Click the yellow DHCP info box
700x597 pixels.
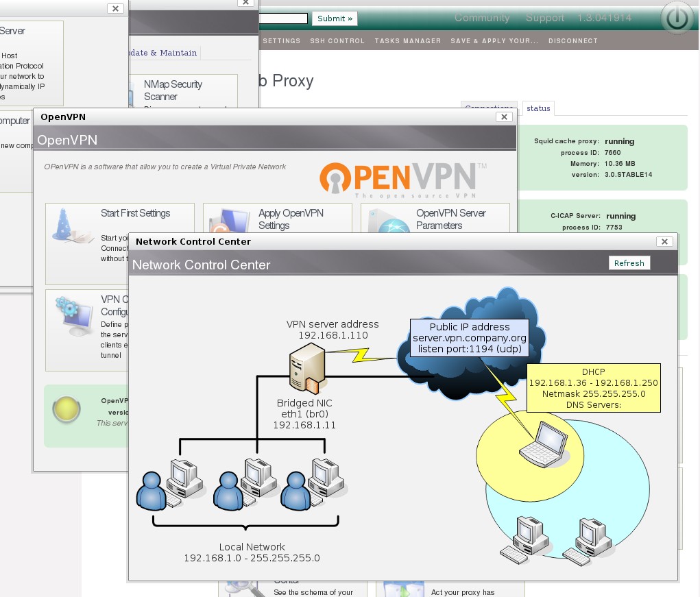pos(593,388)
